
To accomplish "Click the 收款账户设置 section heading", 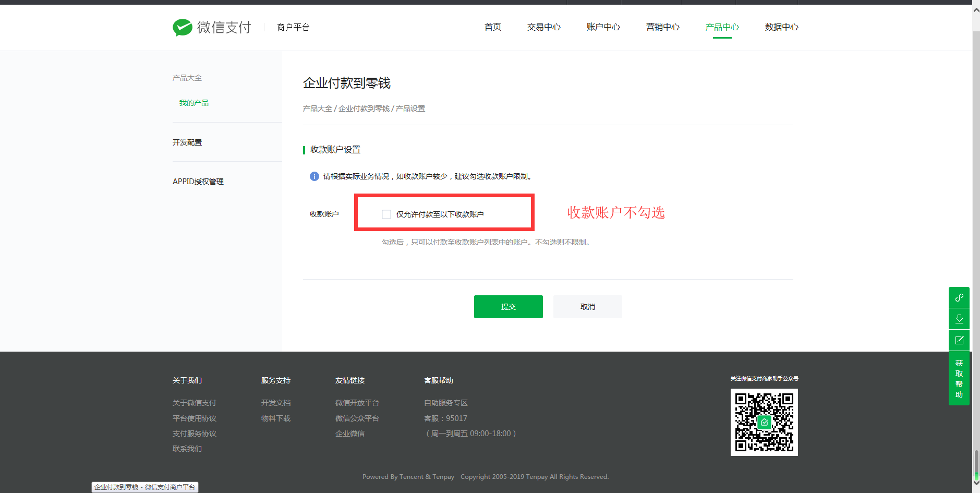I will click(335, 150).
